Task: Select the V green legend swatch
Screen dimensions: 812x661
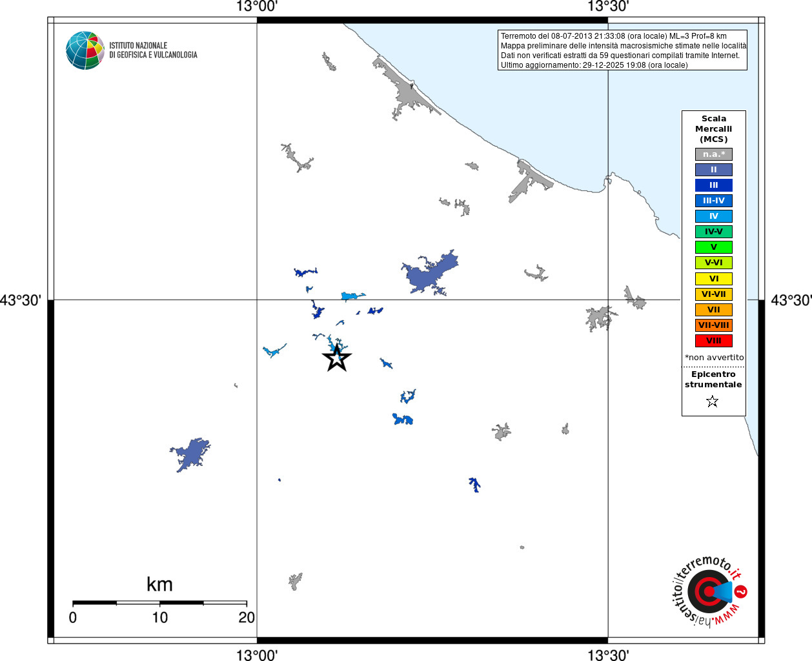Action: [713, 247]
